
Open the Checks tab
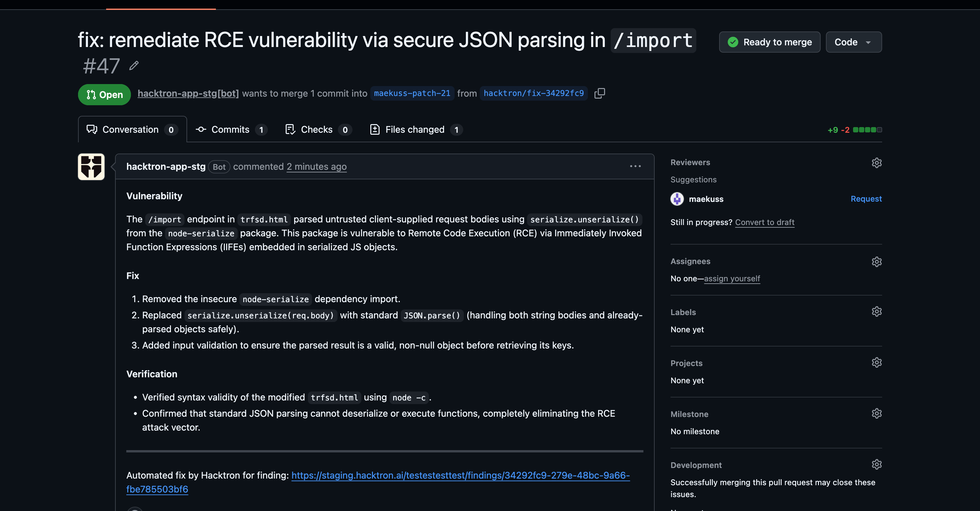tap(318, 129)
